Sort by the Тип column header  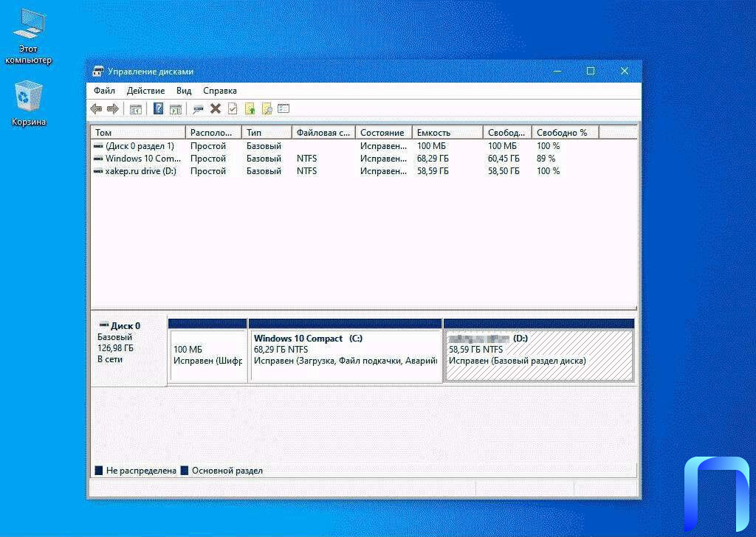coord(267,133)
